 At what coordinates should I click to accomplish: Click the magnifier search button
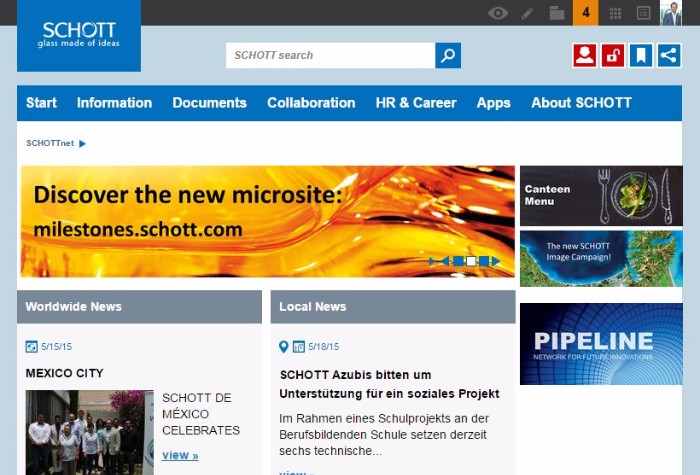pos(448,55)
